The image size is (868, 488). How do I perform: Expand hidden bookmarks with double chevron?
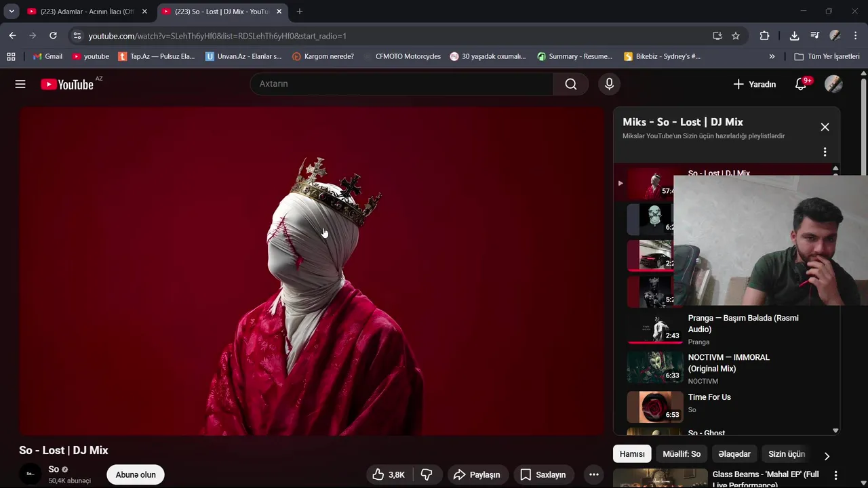click(x=772, y=56)
